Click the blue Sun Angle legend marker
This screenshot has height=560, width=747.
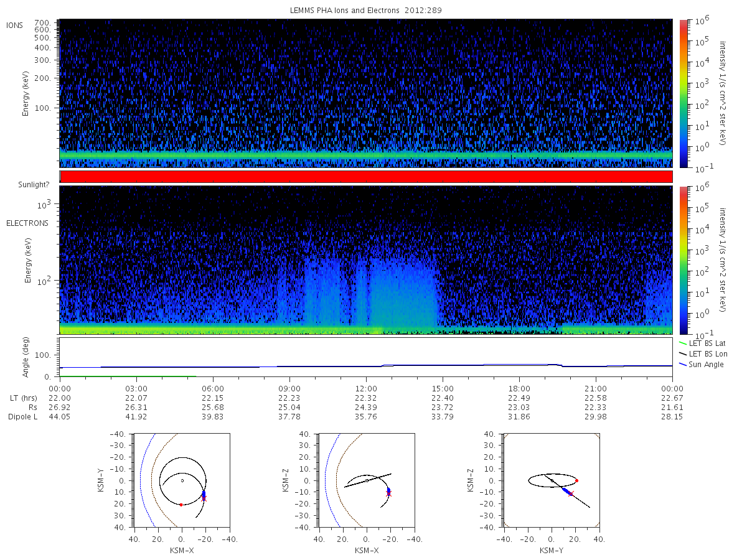(683, 364)
